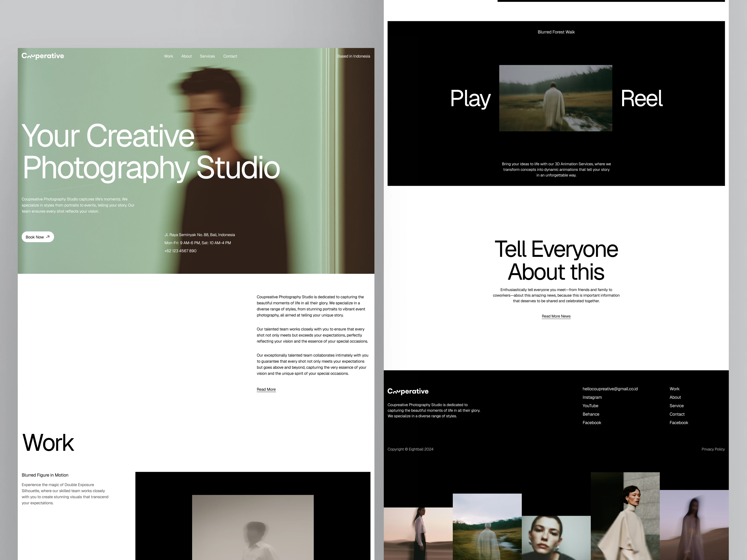Click the Read More link
747x560 pixels.
266,389
